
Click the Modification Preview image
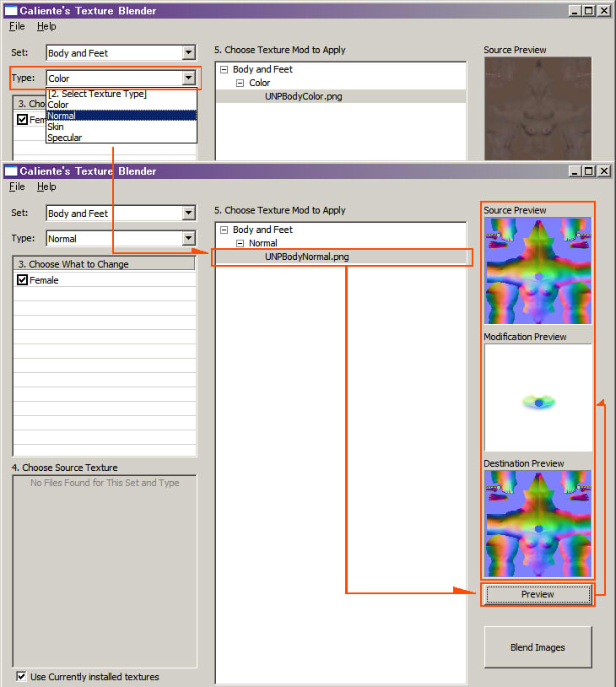[x=538, y=398]
